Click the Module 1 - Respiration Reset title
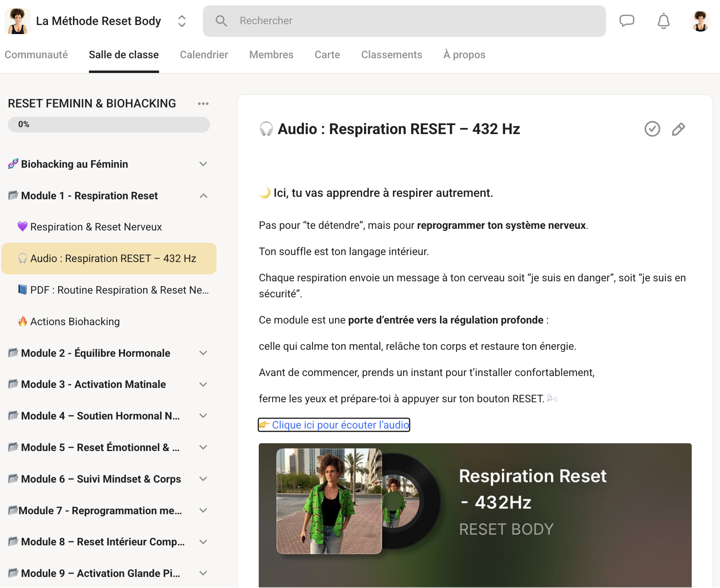The image size is (720, 588). tap(89, 196)
